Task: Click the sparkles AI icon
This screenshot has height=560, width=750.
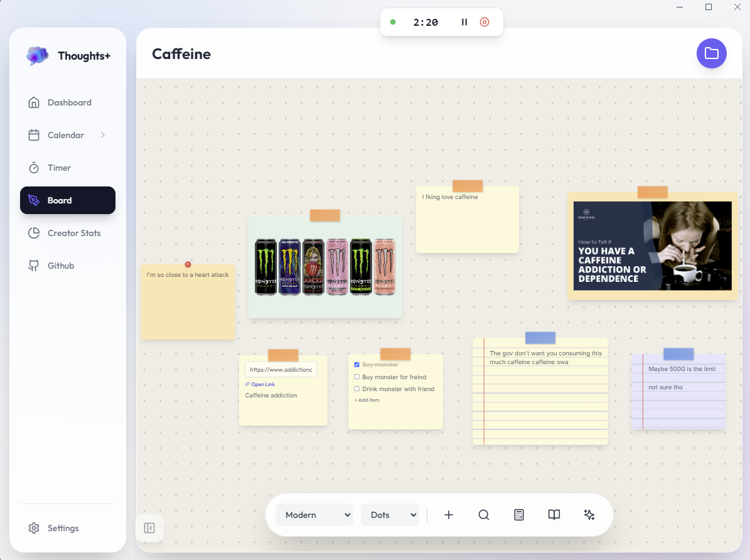Action: click(589, 515)
